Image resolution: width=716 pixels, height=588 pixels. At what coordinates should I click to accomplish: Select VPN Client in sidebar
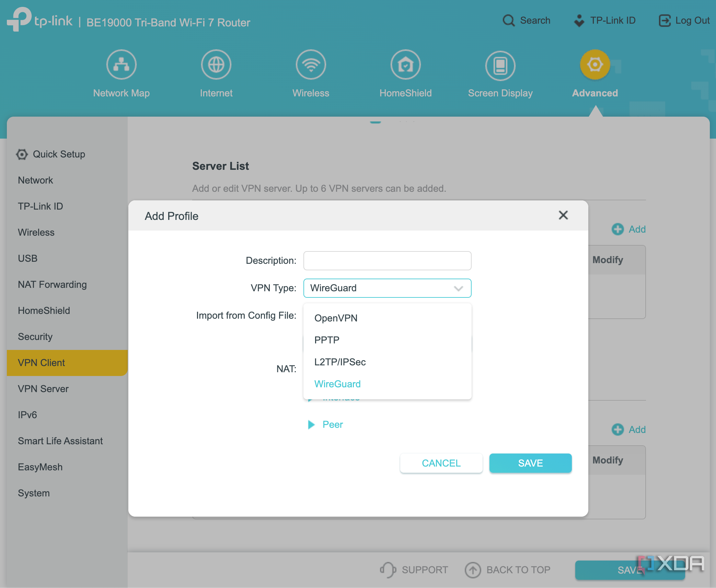coord(67,363)
